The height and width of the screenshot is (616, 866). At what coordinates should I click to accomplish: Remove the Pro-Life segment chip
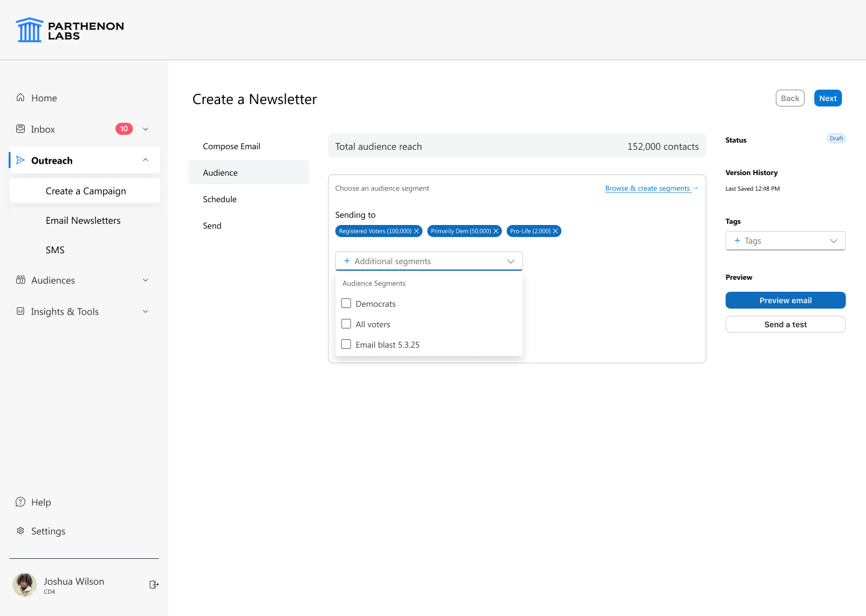pos(555,231)
